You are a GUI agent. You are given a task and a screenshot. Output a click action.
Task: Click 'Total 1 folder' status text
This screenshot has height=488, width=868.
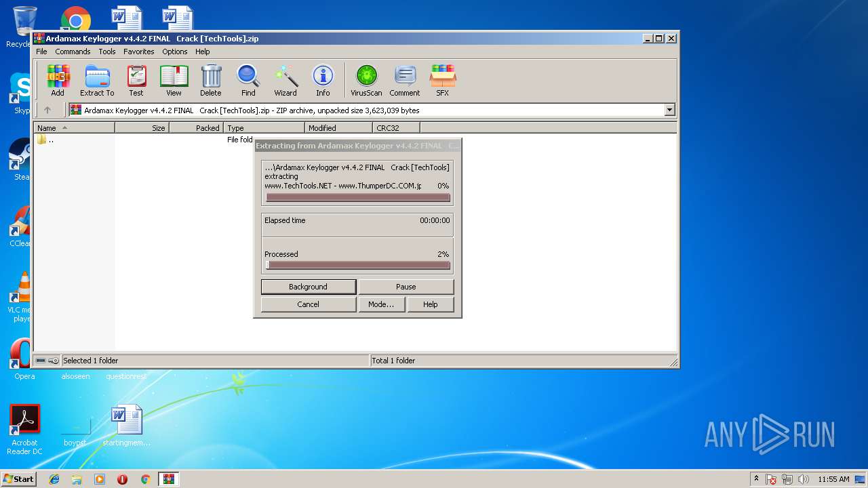[x=393, y=361]
